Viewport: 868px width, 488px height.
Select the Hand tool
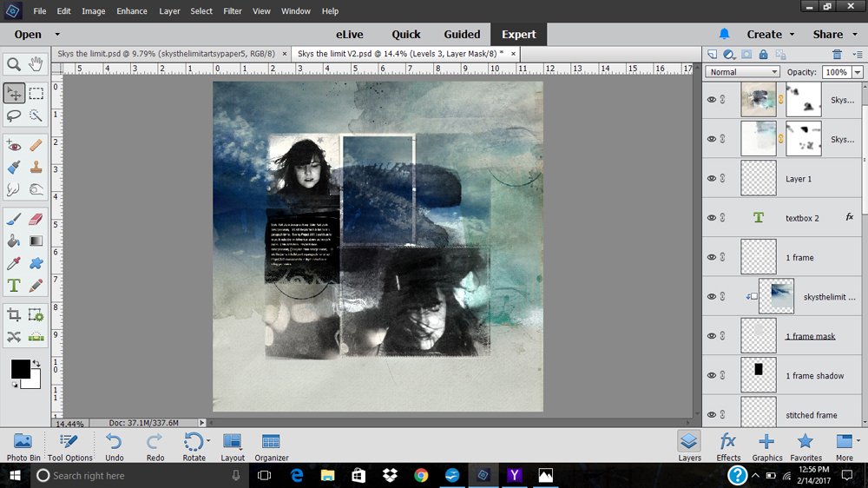(x=36, y=64)
